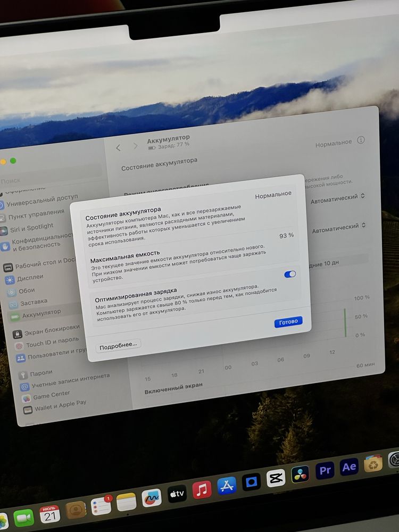
Task: Launch Adobe Premiere Pro from Dock
Action: pyautogui.click(x=325, y=470)
